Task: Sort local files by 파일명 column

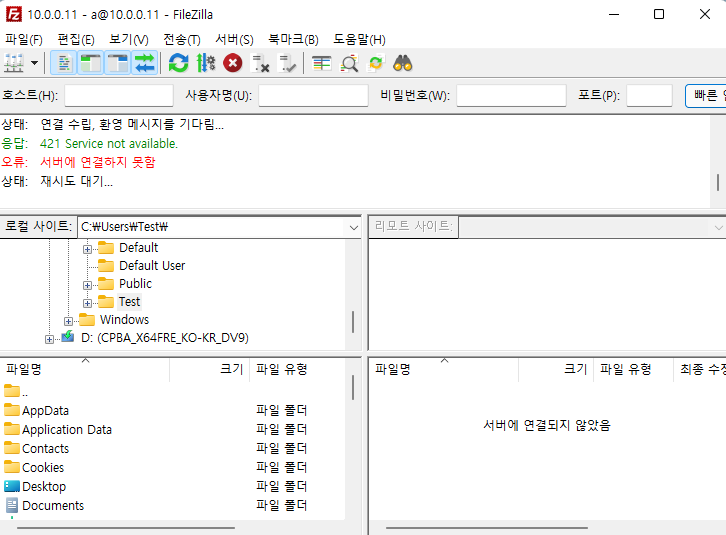Action: 85,370
